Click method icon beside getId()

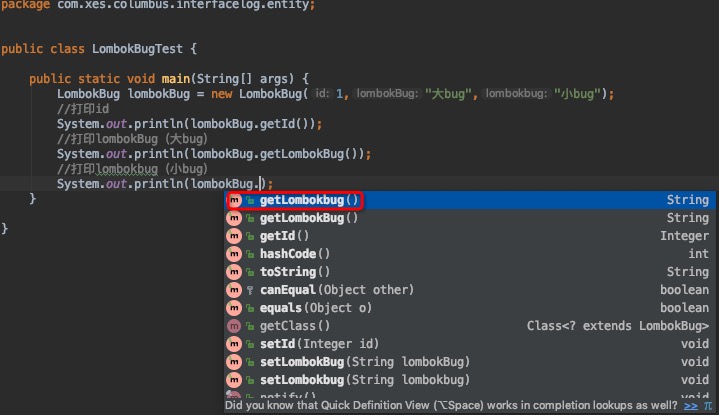(x=234, y=236)
